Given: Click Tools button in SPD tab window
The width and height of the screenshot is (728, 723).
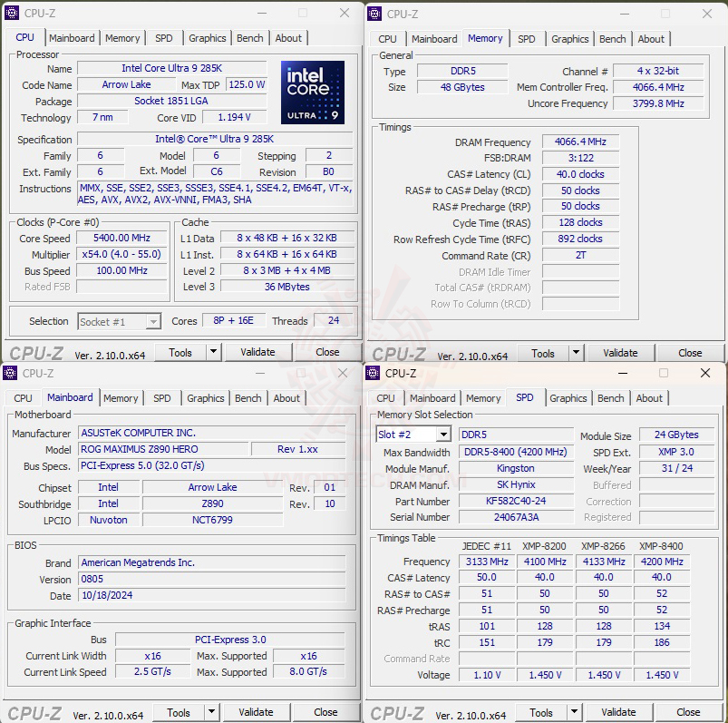Looking at the screenshot, I should click(x=541, y=712).
